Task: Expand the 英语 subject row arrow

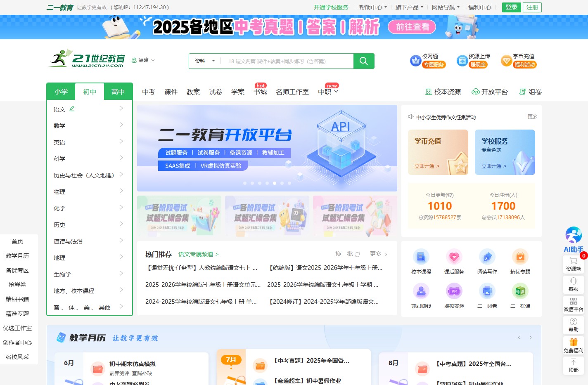Action: (x=121, y=141)
